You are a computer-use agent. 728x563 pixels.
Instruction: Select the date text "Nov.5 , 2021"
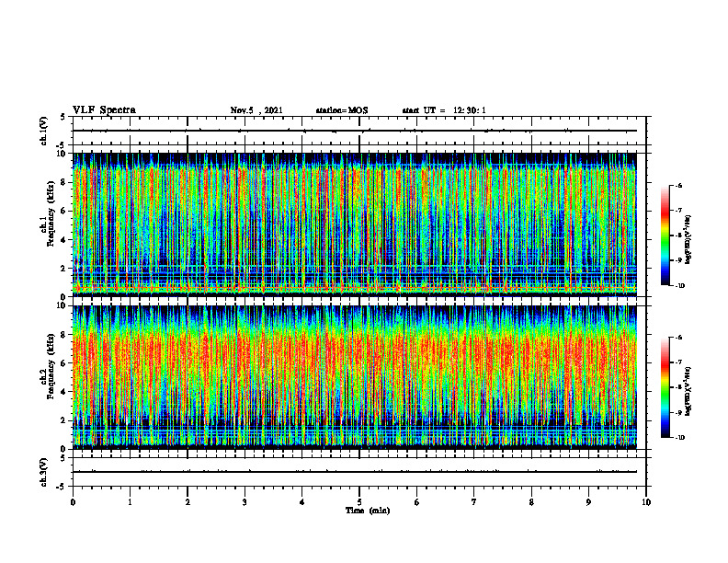click(256, 110)
